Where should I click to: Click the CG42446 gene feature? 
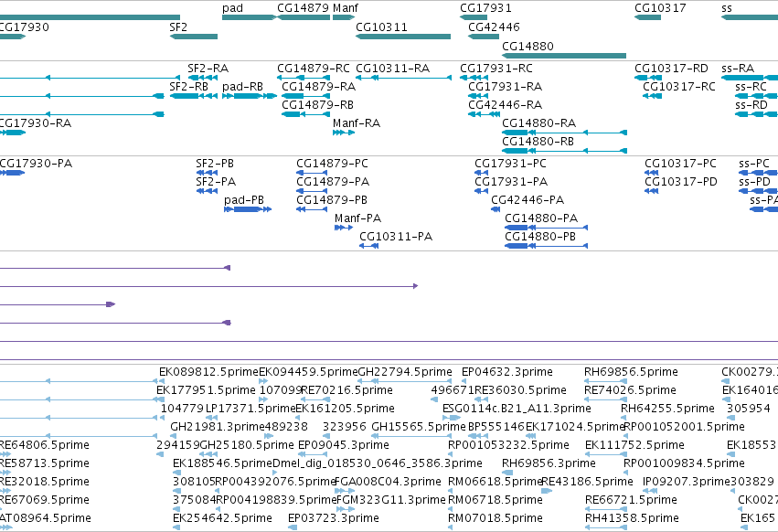pyautogui.click(x=484, y=37)
